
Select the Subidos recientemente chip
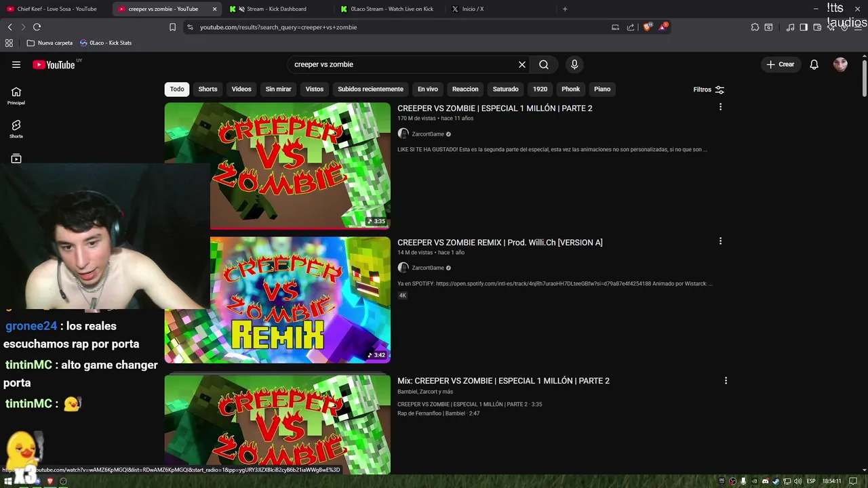click(370, 89)
